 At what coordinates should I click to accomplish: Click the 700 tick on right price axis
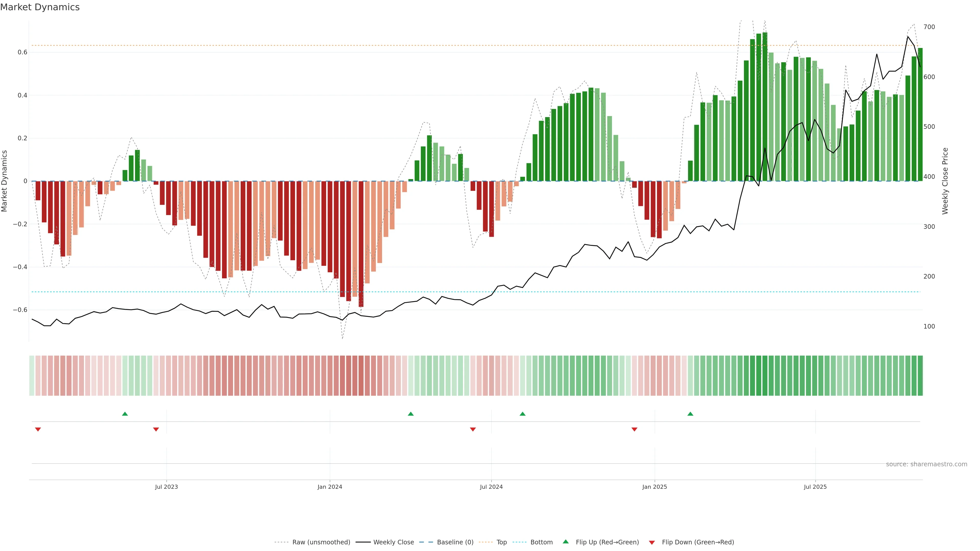(929, 27)
